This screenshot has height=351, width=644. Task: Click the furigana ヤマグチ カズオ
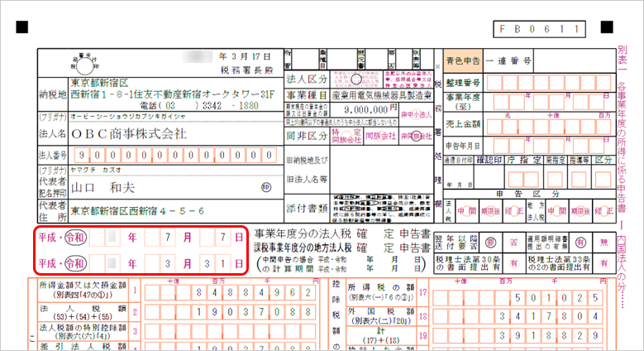click(96, 170)
